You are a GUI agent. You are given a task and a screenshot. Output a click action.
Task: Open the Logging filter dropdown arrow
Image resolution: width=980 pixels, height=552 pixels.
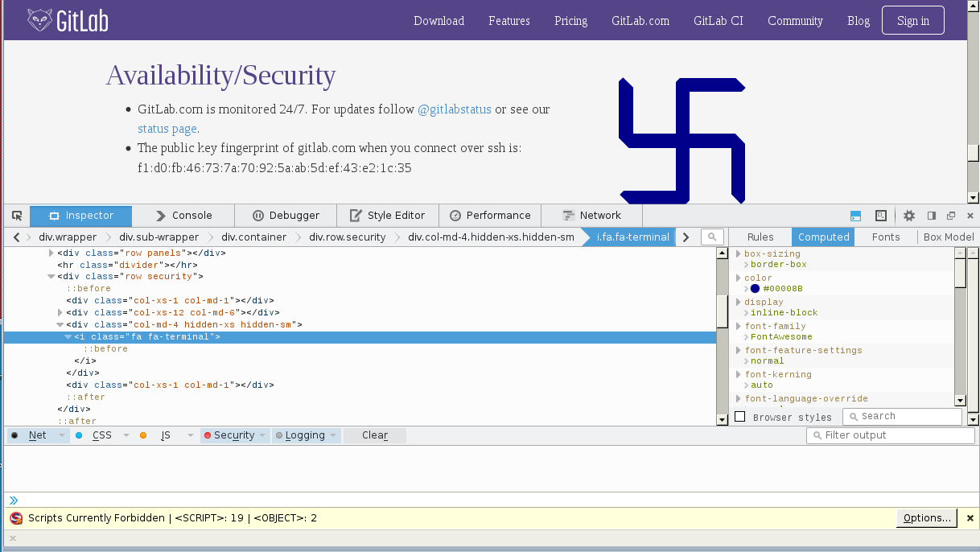click(332, 435)
